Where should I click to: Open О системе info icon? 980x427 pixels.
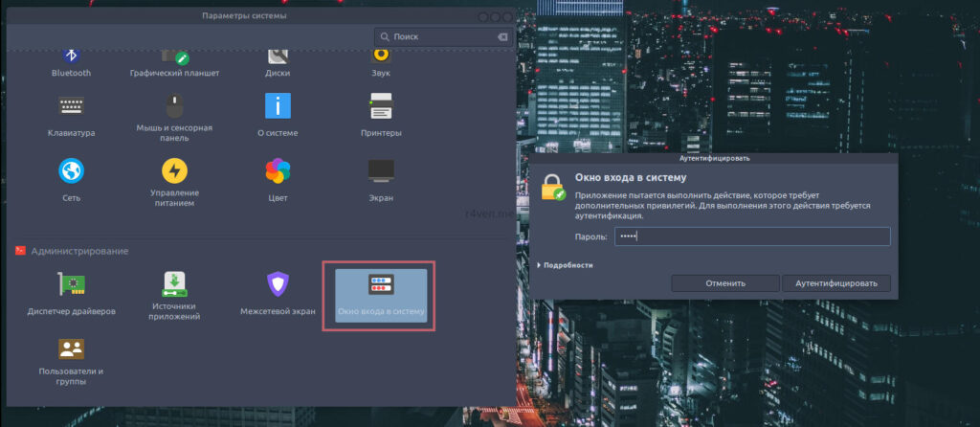(278, 106)
